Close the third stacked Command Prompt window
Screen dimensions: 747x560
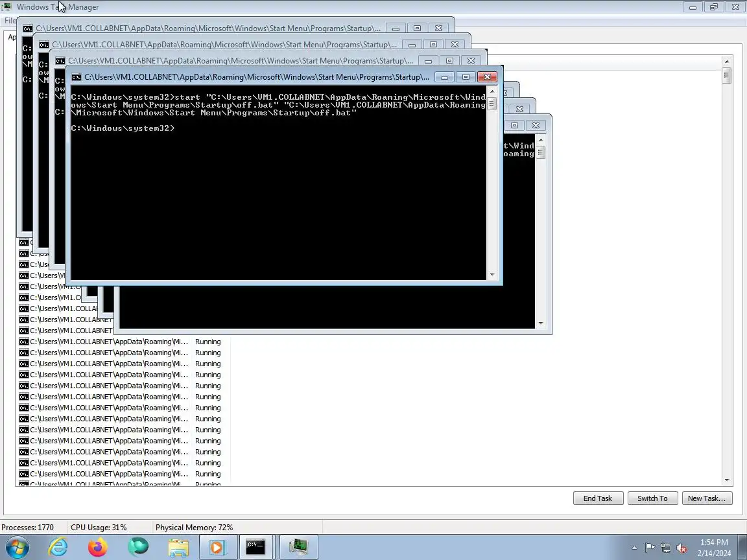point(471,60)
